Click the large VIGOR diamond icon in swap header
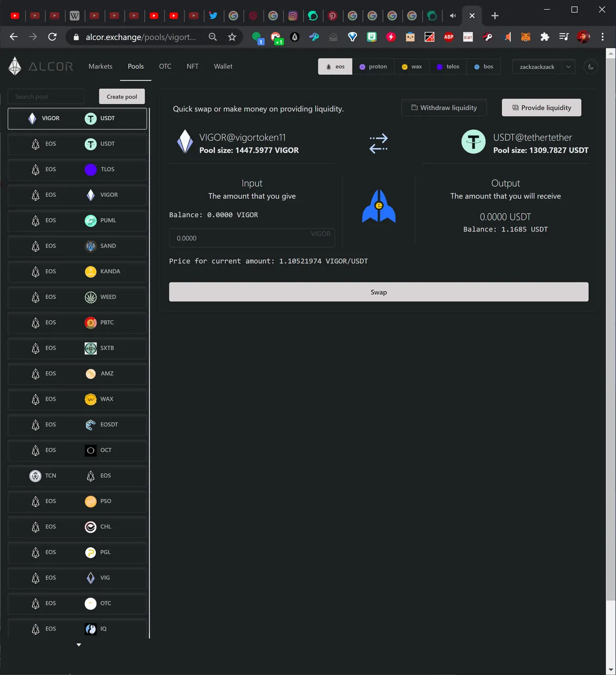 pyautogui.click(x=184, y=142)
